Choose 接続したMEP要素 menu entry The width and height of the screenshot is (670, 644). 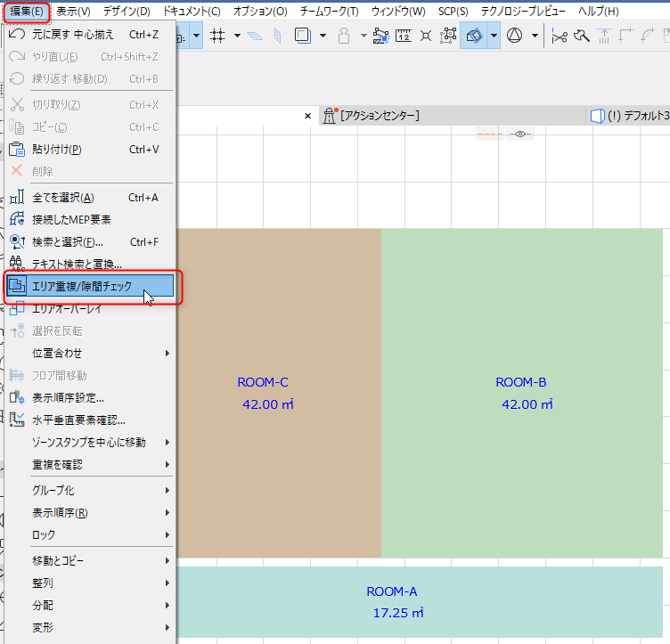click(x=90, y=220)
